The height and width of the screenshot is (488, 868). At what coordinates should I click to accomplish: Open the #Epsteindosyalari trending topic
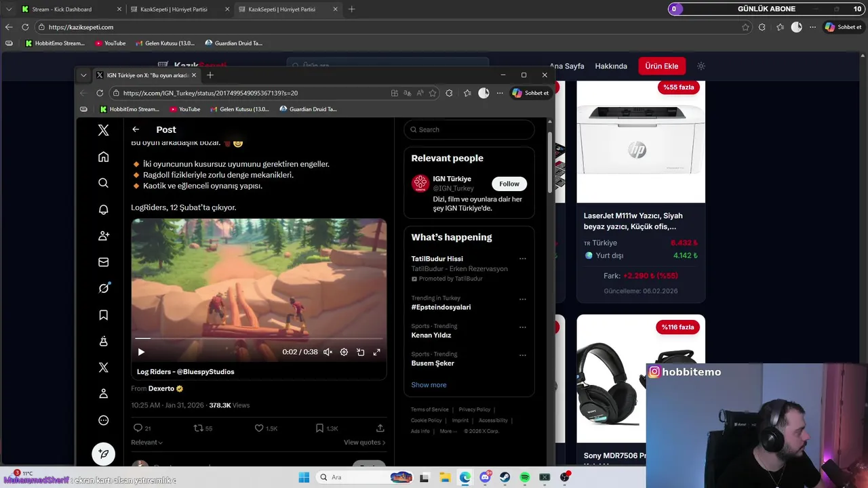tap(441, 307)
